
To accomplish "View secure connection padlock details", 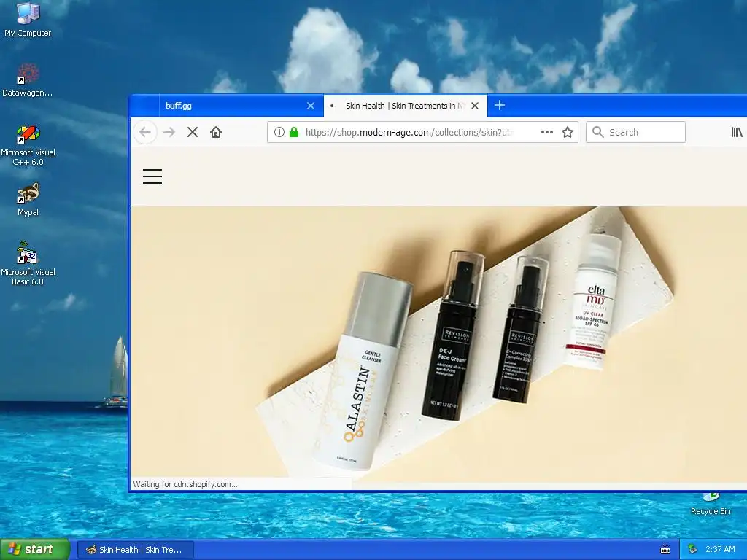I will (x=294, y=132).
